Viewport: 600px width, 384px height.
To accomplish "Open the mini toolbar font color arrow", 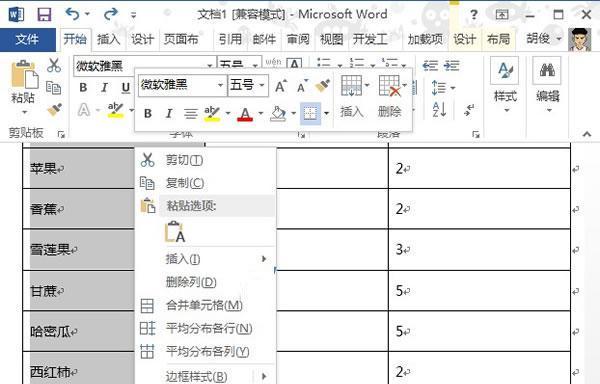I will (261, 113).
